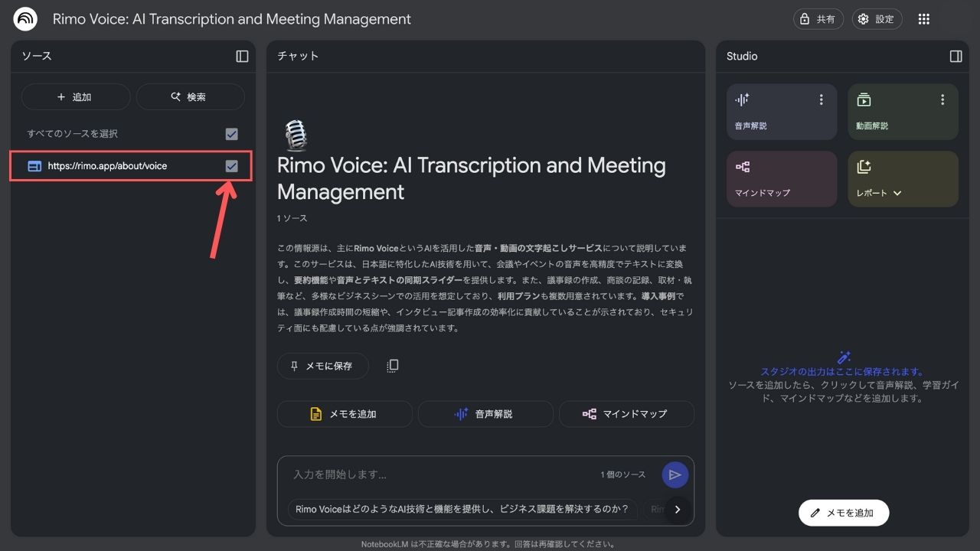Select the マインドマップ card in Studio

781,179
